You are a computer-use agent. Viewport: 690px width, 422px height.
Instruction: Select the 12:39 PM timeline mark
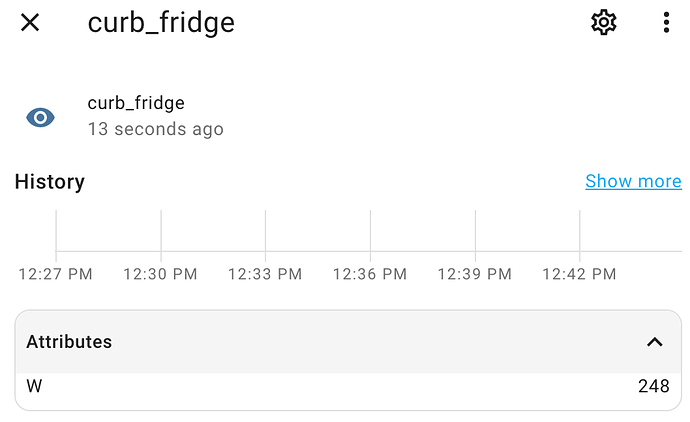(x=474, y=274)
